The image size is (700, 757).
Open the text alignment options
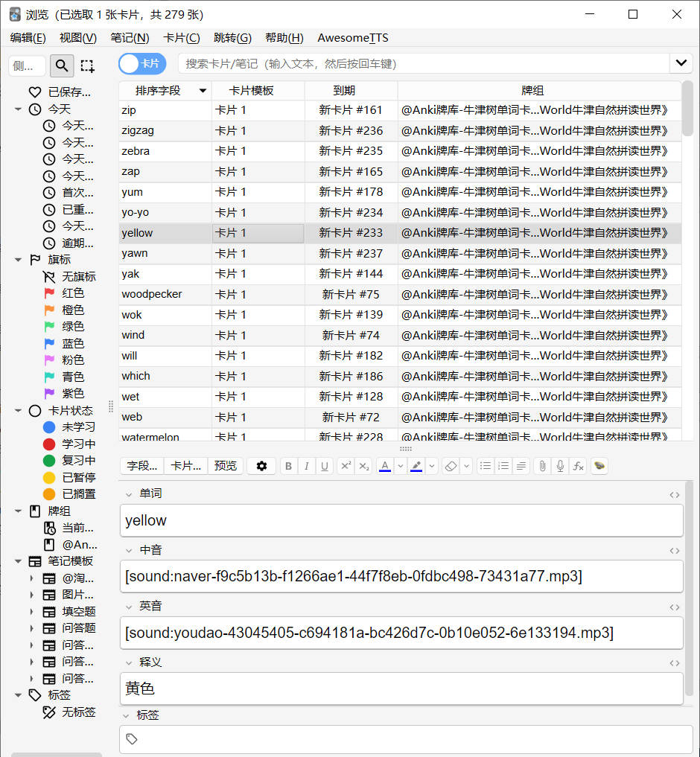click(521, 467)
